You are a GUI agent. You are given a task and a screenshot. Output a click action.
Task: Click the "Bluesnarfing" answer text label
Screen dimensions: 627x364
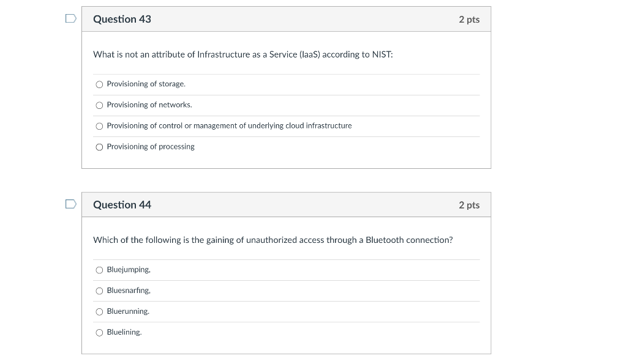[128, 290]
